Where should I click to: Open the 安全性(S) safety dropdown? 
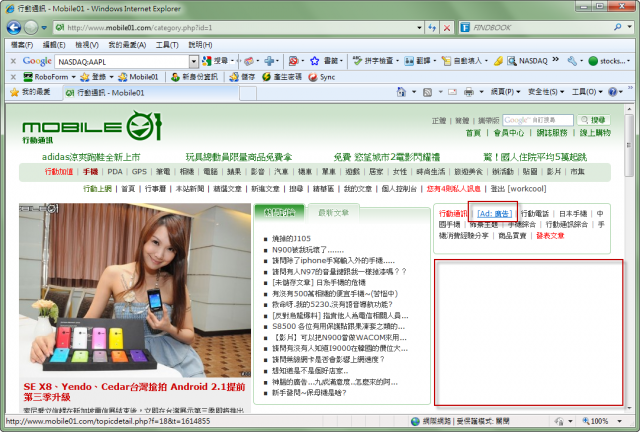click(546, 92)
